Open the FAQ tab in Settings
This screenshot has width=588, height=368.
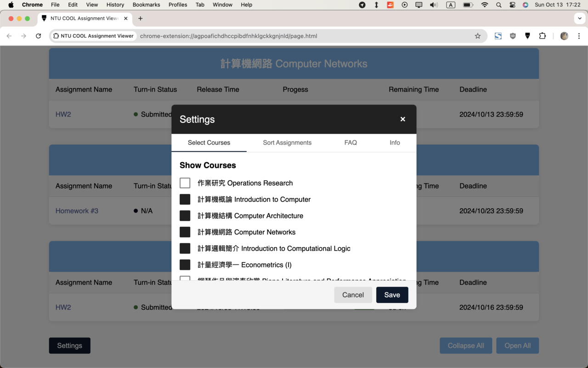tap(351, 143)
